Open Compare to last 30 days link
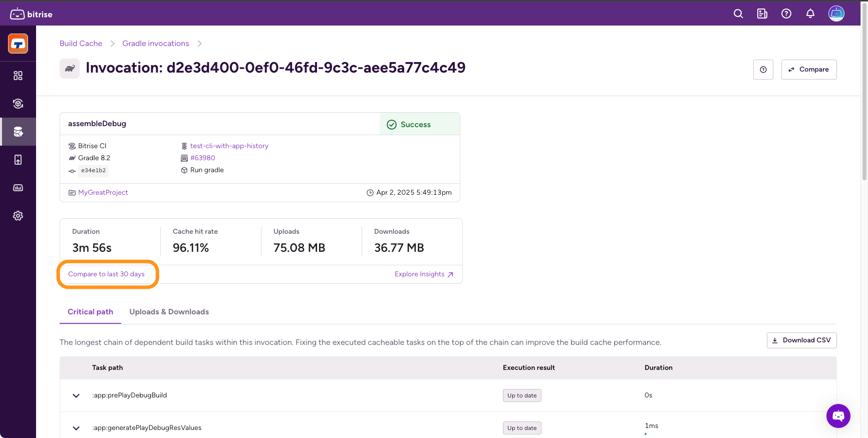The height and width of the screenshot is (438, 868). pyautogui.click(x=106, y=274)
